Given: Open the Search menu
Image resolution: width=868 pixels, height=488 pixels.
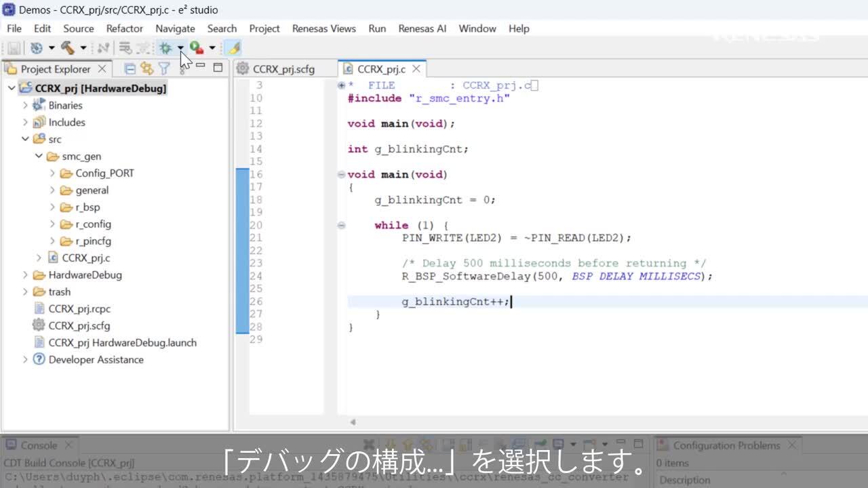Looking at the screenshot, I should [222, 28].
